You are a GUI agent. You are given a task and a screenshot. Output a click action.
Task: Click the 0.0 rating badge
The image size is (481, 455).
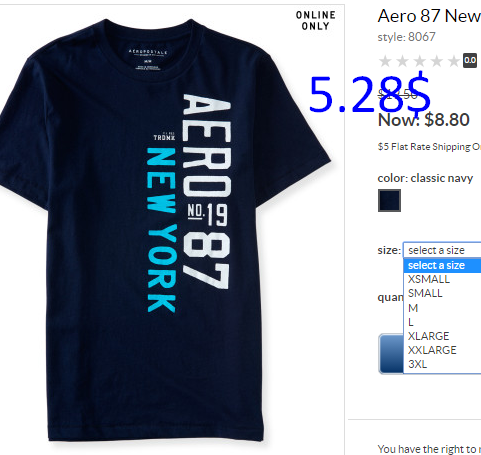(470, 60)
